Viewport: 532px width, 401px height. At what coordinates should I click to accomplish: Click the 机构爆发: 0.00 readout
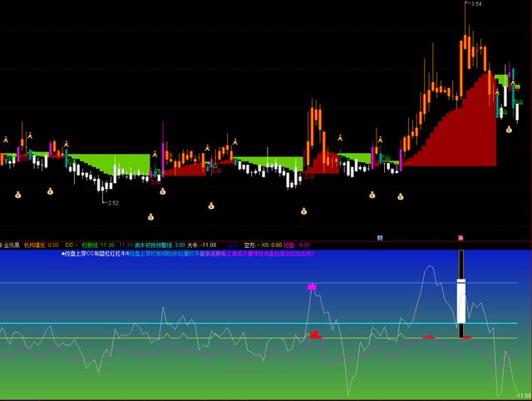[41, 245]
